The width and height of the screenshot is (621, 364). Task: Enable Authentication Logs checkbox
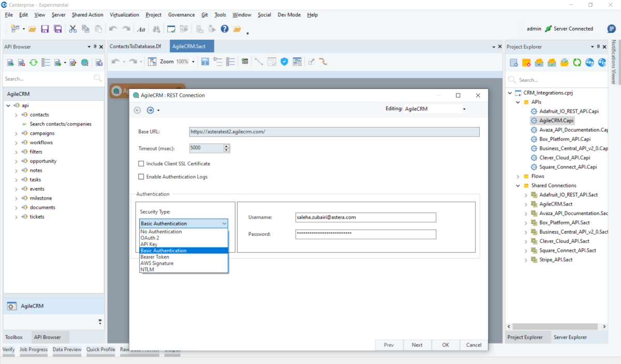pyautogui.click(x=141, y=176)
